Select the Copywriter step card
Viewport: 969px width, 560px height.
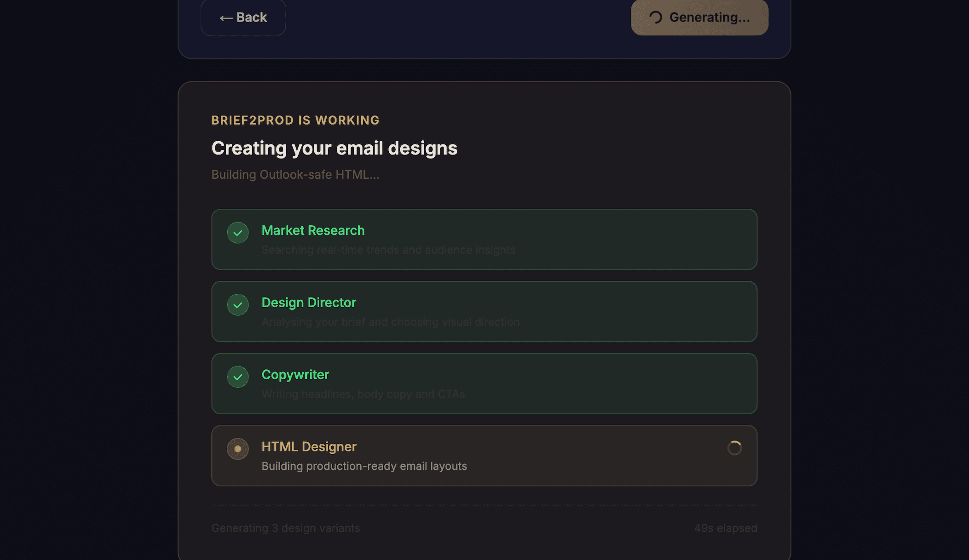[x=484, y=384]
